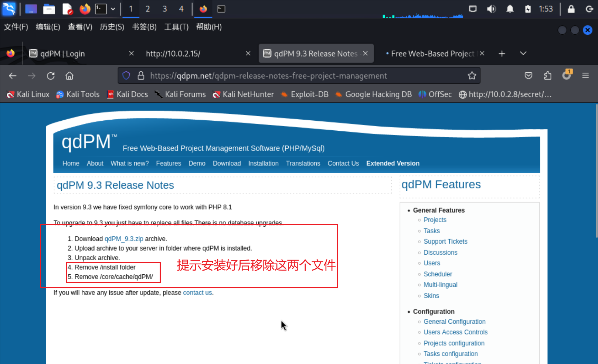The width and height of the screenshot is (598, 364).
Task: Open the Pocket save button
Action: [529, 76]
